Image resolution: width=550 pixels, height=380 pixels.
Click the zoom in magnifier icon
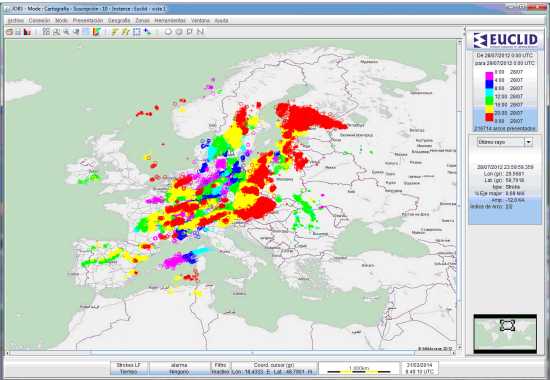point(66,32)
